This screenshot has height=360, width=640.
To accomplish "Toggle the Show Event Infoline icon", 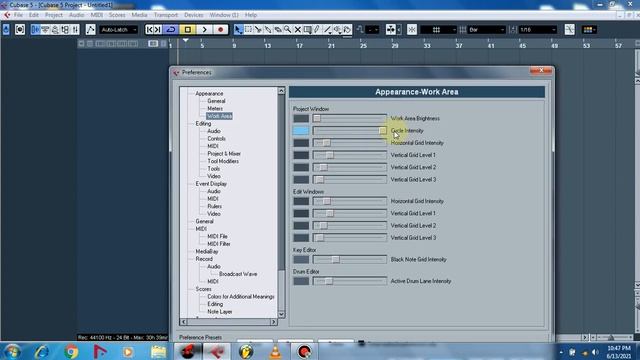I will pos(45,29).
